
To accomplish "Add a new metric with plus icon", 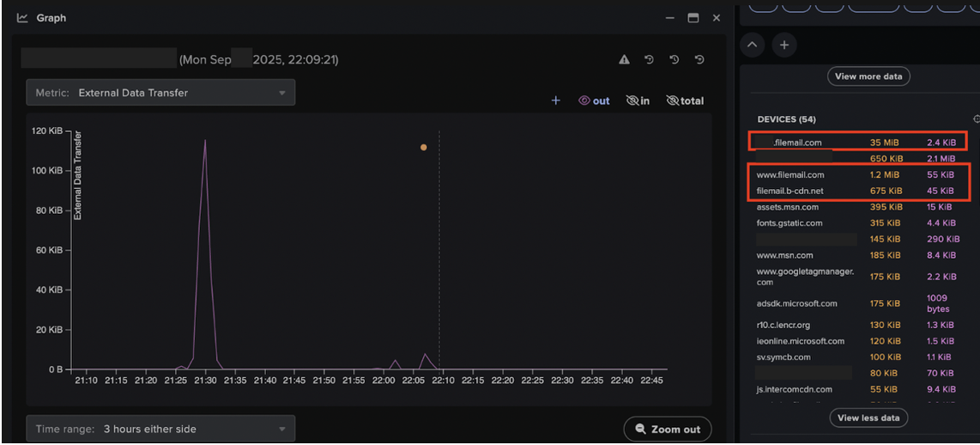I will 555,101.
